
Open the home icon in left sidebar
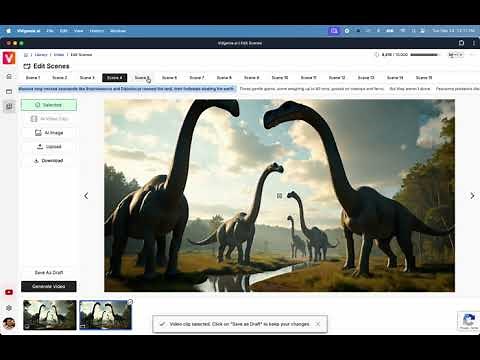pyautogui.click(x=9, y=76)
